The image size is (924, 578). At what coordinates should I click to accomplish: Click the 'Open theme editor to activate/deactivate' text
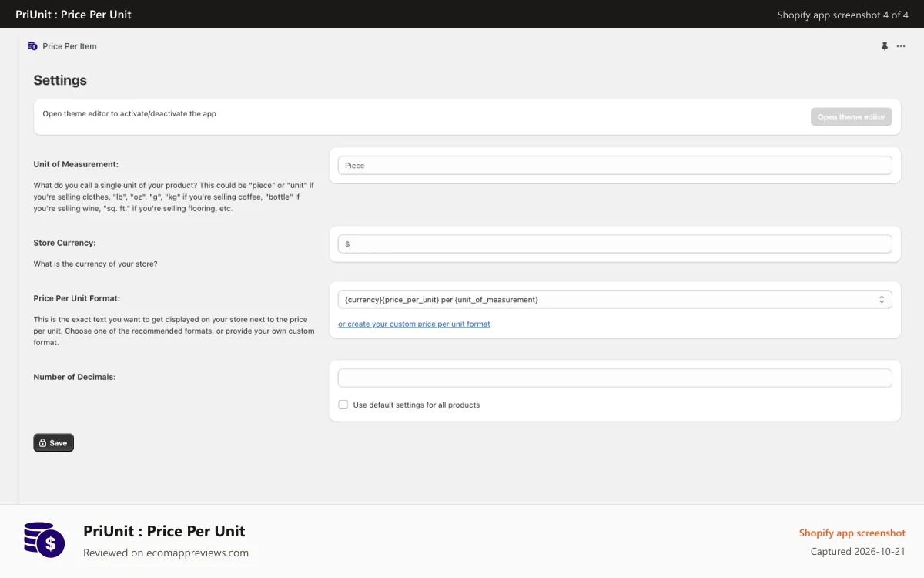point(129,114)
